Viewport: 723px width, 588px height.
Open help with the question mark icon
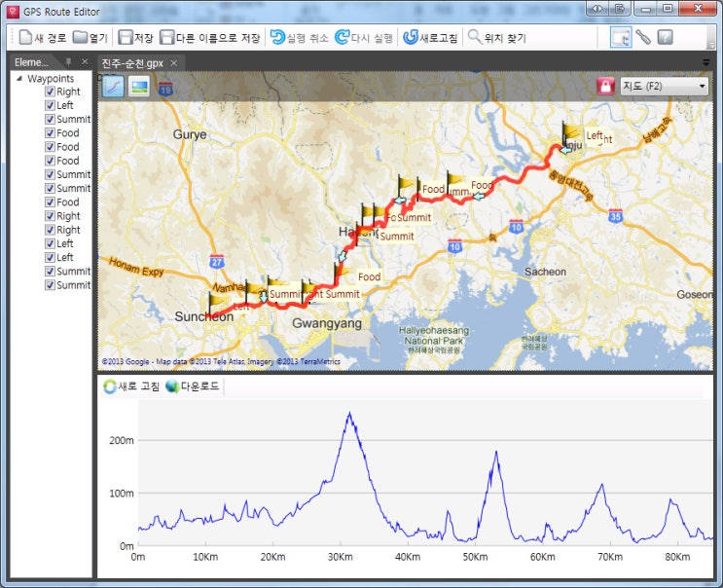point(665,37)
